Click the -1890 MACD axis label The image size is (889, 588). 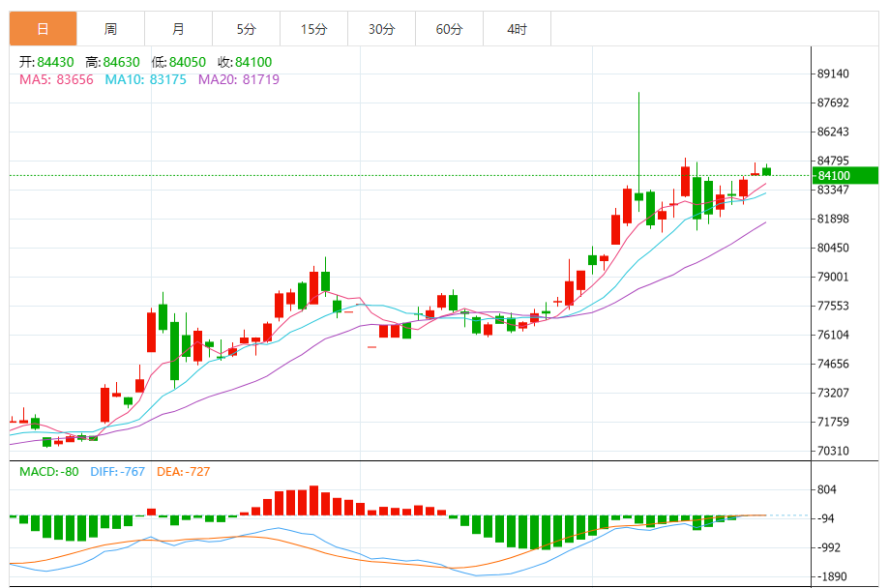pyautogui.click(x=831, y=576)
